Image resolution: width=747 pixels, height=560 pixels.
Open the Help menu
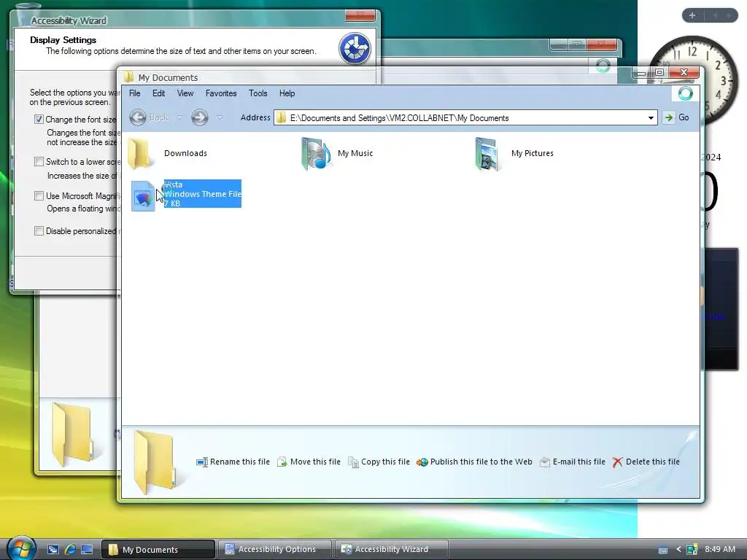pos(287,93)
